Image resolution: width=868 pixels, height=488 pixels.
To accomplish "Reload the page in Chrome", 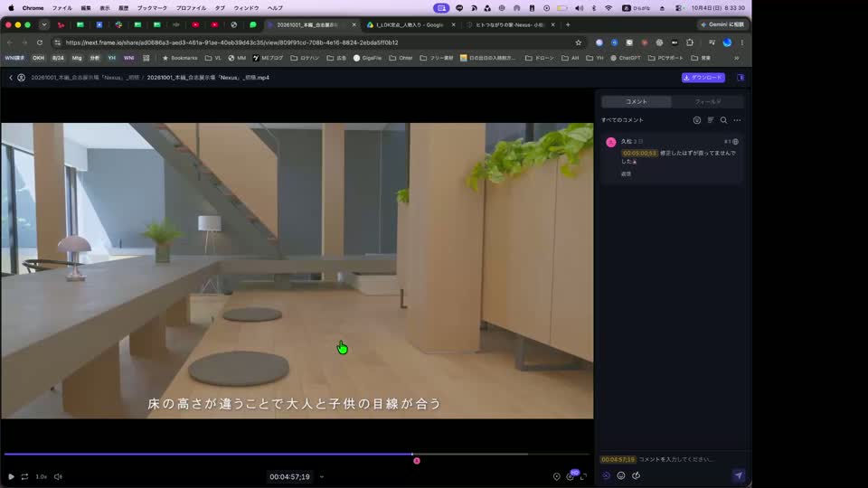I will [x=40, y=42].
